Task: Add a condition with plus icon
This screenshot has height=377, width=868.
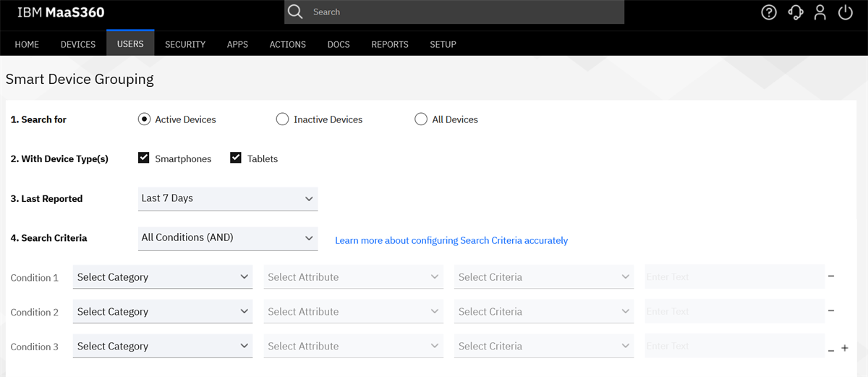Action: coord(844,348)
